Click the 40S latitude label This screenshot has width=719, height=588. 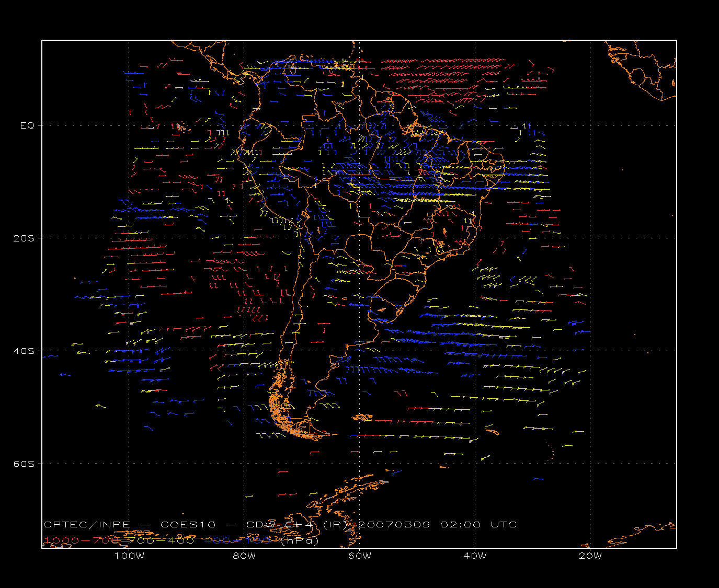point(24,351)
